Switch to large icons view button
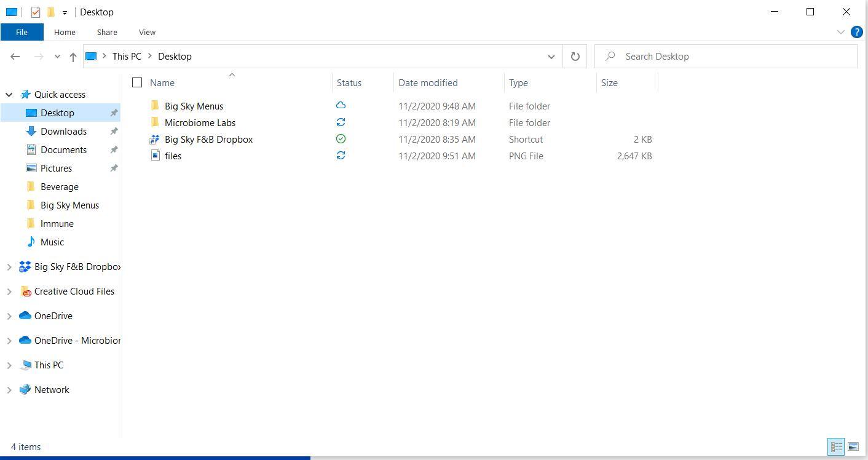The height and width of the screenshot is (460, 868). click(x=853, y=446)
